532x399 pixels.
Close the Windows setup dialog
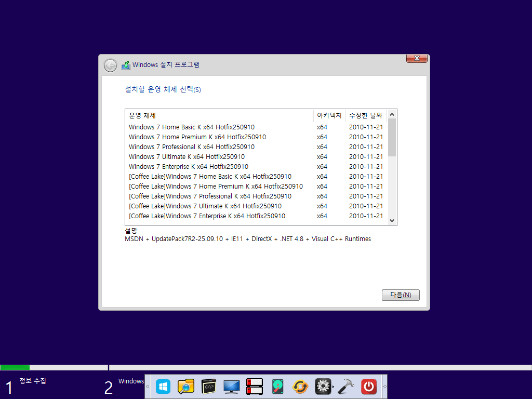tap(417, 58)
